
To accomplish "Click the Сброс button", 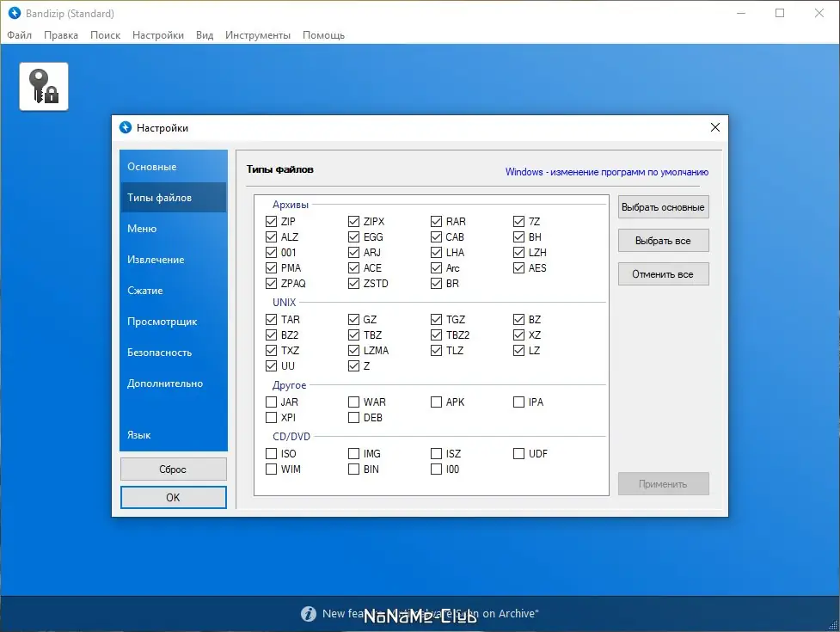I will tap(173, 469).
